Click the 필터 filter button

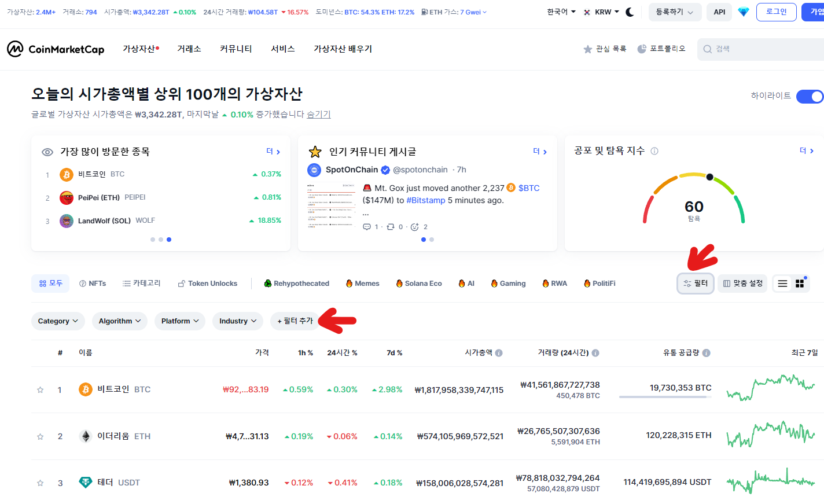click(696, 284)
